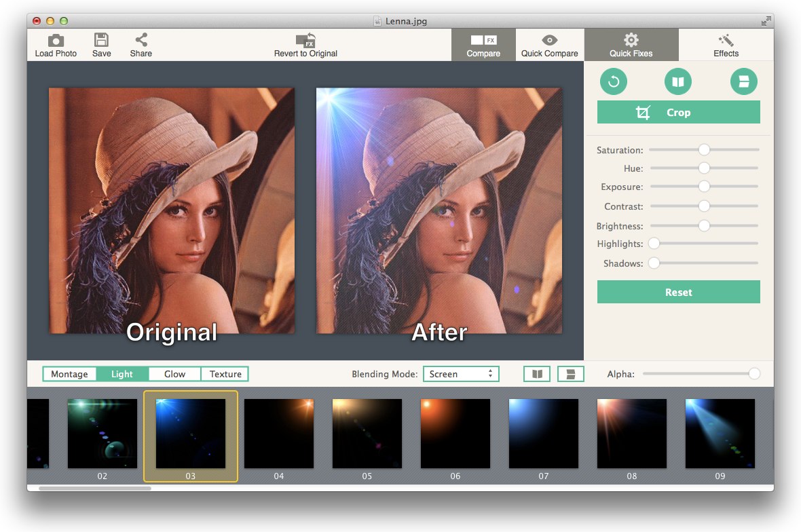Click the Quick Compare eye icon
The width and height of the screenshot is (801, 532).
[x=550, y=40]
